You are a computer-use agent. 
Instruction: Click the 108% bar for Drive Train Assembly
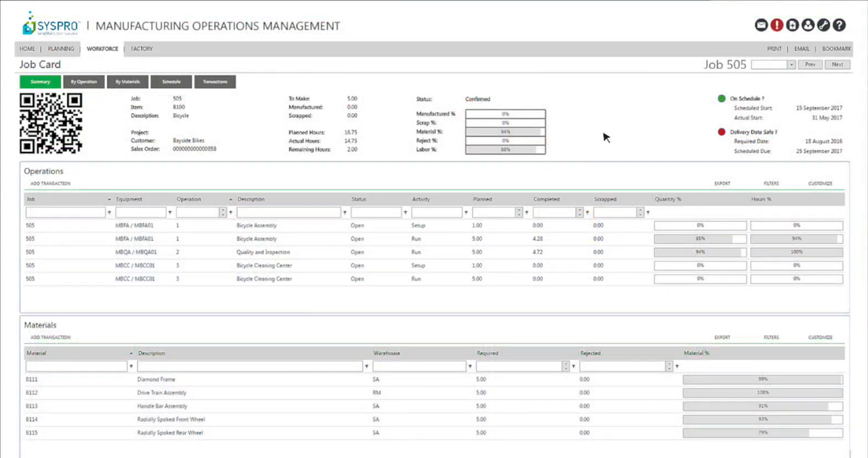pyautogui.click(x=763, y=393)
